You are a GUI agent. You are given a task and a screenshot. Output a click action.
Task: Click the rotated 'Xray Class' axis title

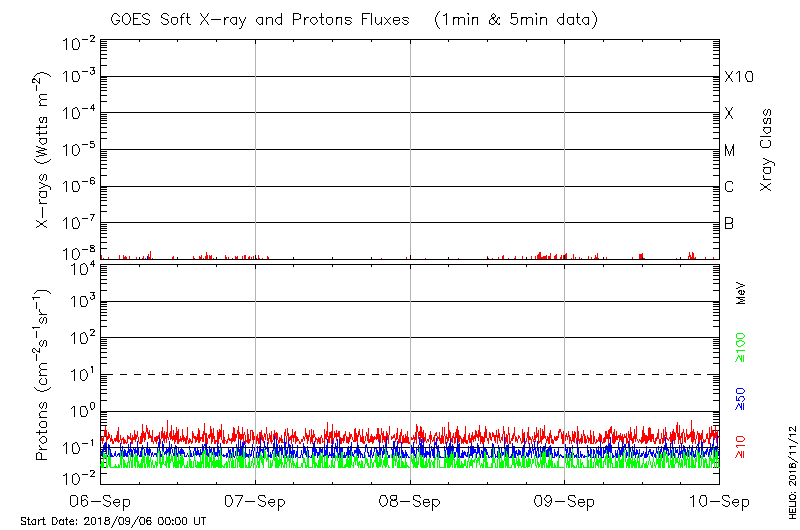[767, 150]
